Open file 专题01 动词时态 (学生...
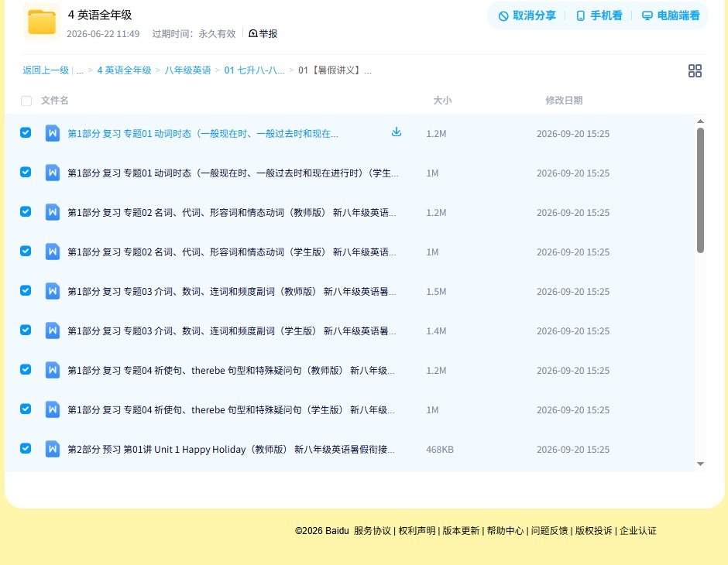The height and width of the screenshot is (565, 728). (x=232, y=173)
